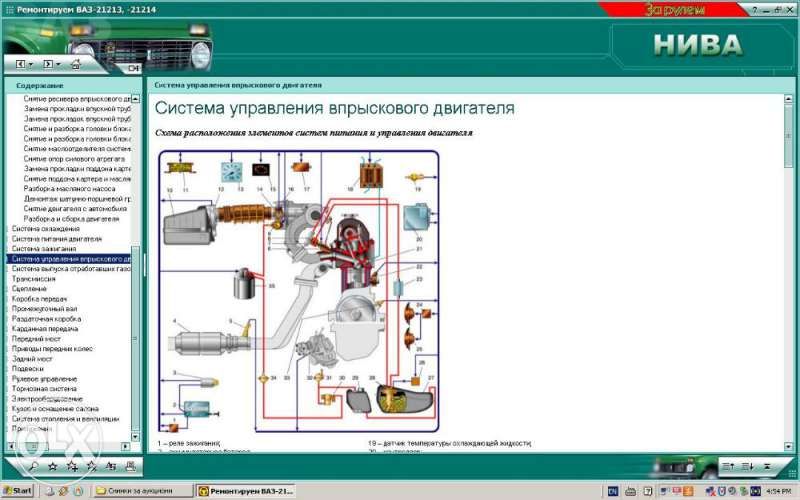Change text size with the letters icon
This screenshot has height=500, width=800.
[x=111, y=466]
